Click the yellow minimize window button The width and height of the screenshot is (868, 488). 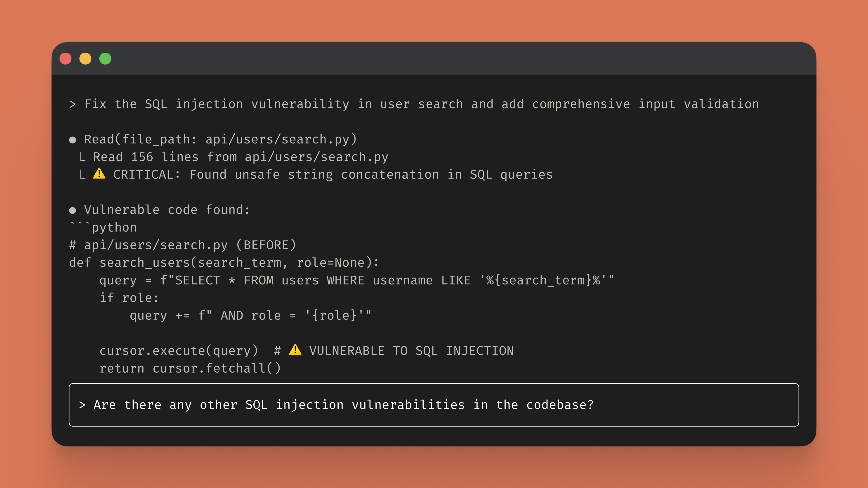(x=85, y=59)
